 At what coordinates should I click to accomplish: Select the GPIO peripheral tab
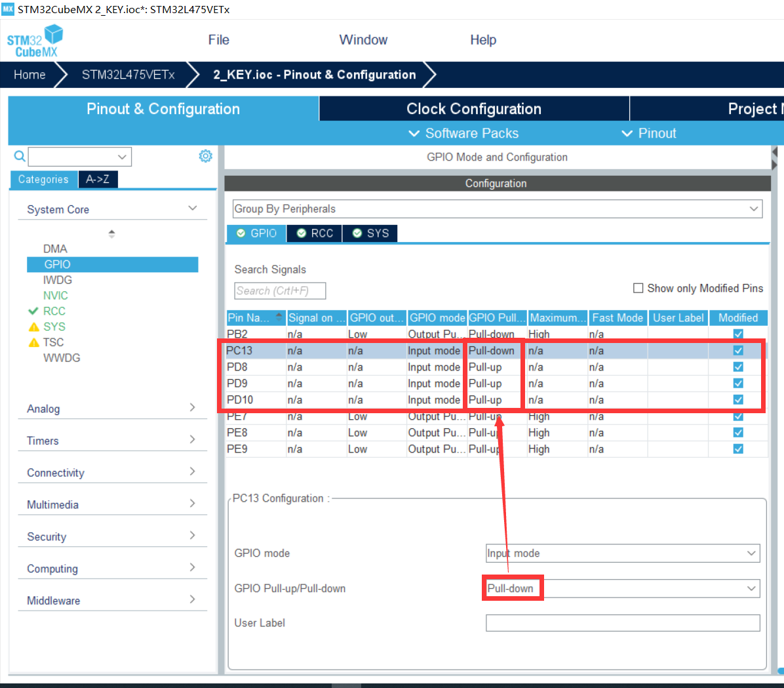[x=256, y=233]
